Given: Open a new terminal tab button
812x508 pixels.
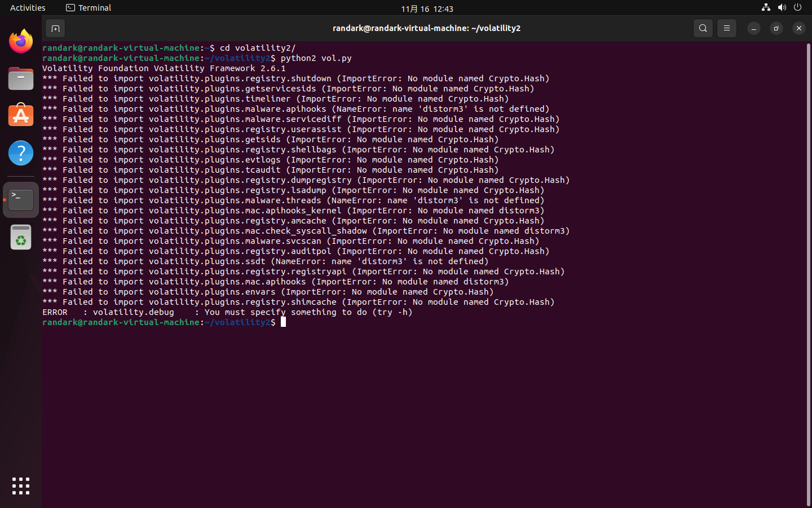Looking at the screenshot, I should tap(55, 28).
